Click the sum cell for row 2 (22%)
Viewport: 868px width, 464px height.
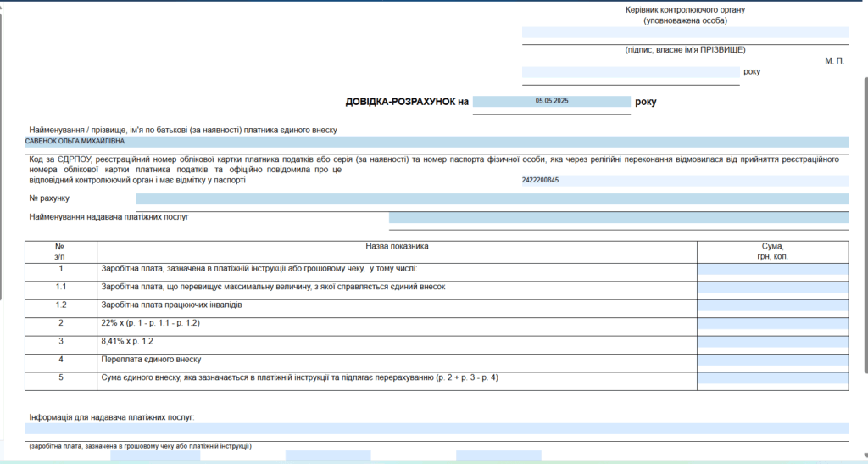pyautogui.click(x=773, y=324)
